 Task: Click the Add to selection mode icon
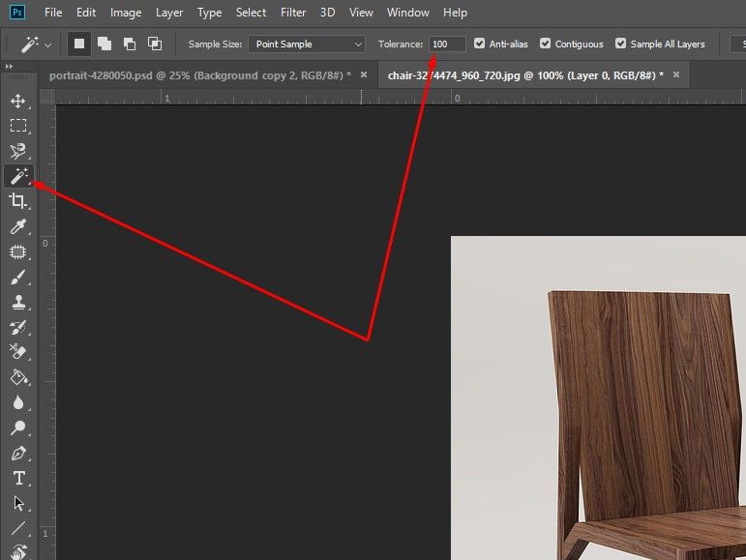(104, 44)
